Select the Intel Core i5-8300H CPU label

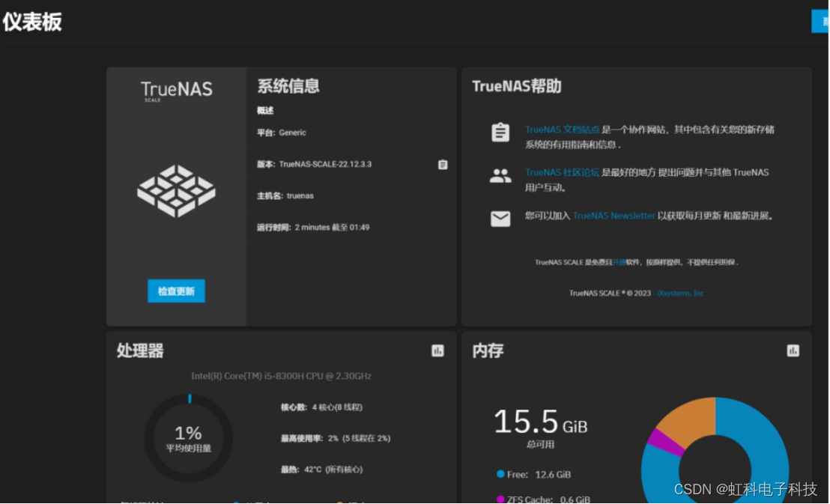281,376
